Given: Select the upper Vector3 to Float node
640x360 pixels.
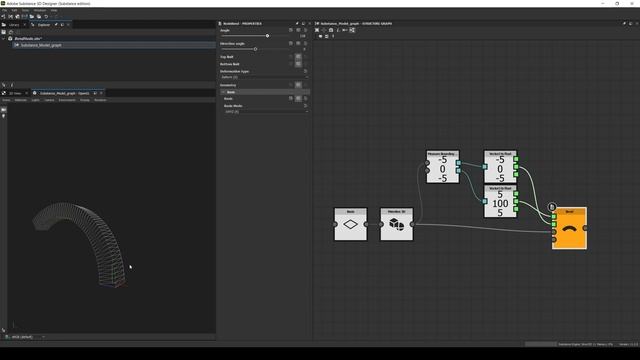Looking at the screenshot, I should click(x=500, y=167).
